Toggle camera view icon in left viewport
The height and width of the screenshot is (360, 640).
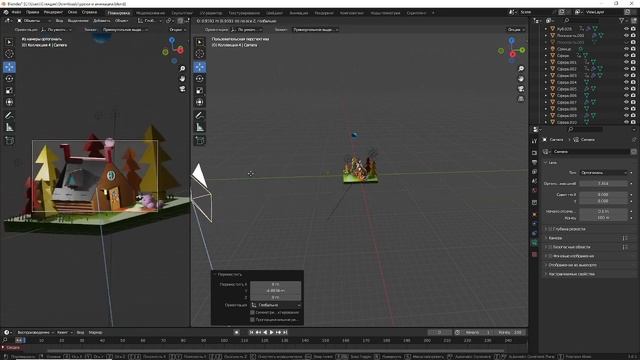(x=182, y=89)
